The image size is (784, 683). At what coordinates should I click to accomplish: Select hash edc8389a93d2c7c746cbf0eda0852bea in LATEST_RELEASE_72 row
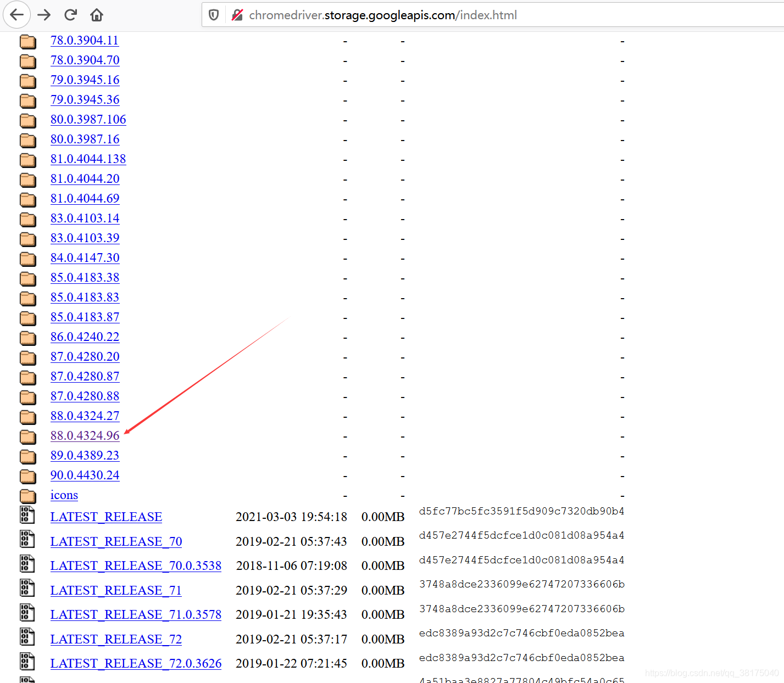click(x=522, y=633)
